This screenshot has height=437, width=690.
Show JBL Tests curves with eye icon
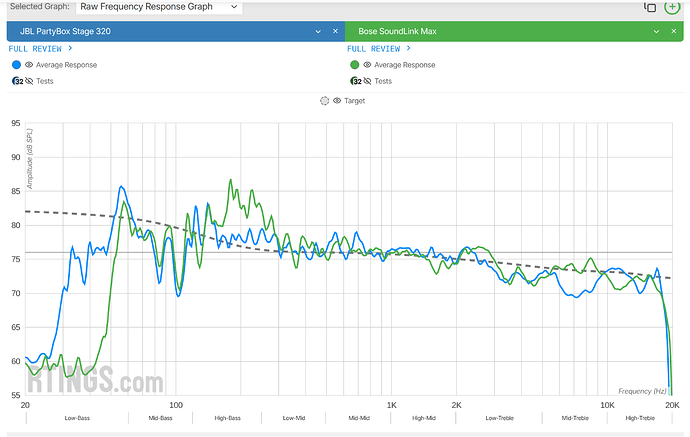pyautogui.click(x=29, y=81)
